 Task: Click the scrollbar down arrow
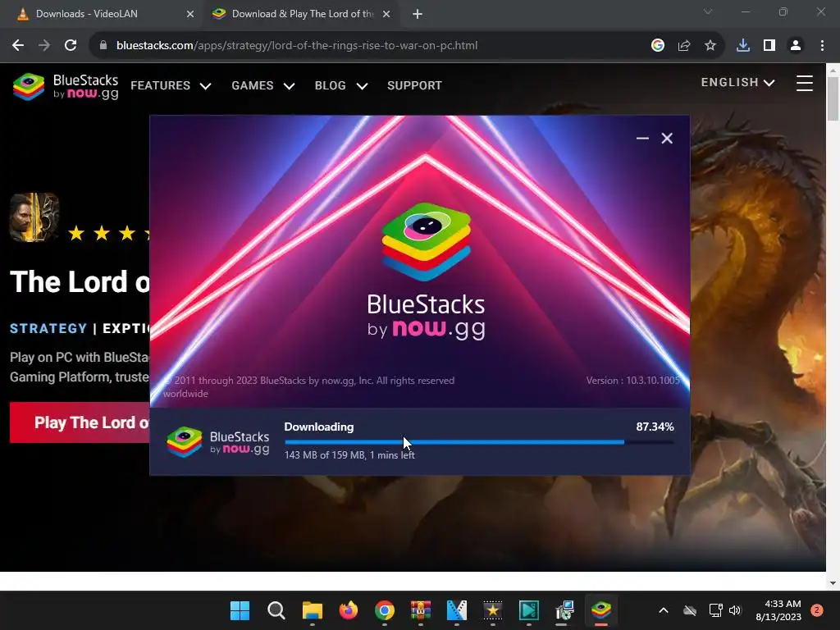(x=833, y=583)
